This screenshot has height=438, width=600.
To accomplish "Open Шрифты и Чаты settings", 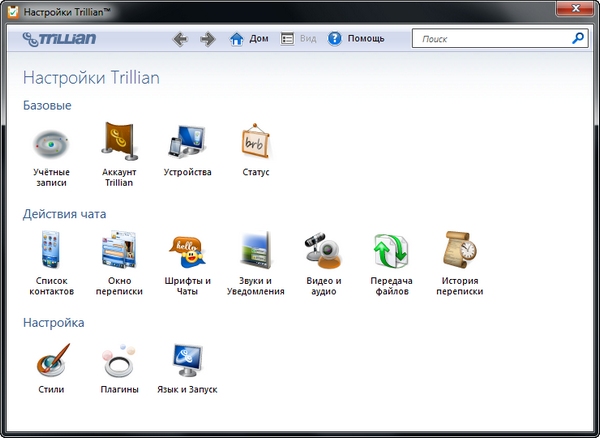I will 187,250.
